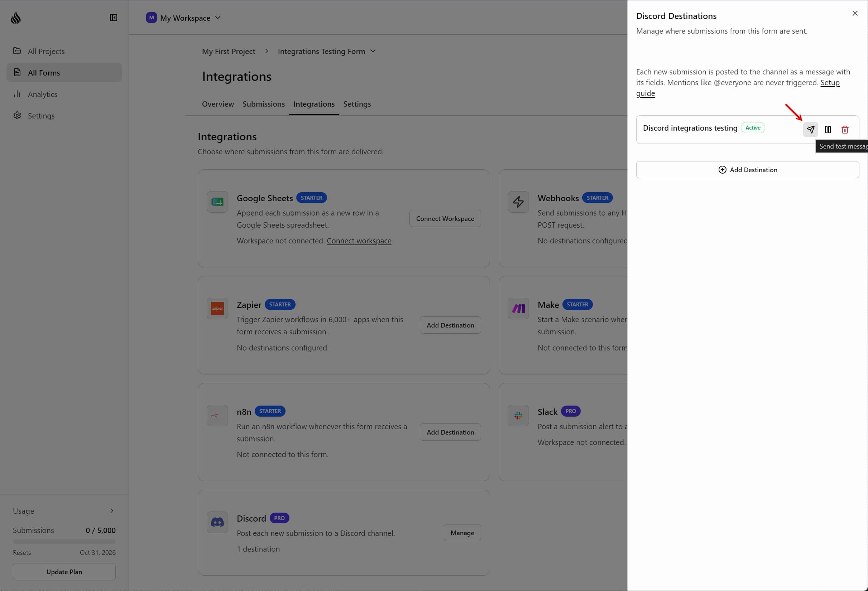Switch to the form Settings tab
Viewport: 868px width, 591px height.
pos(357,104)
